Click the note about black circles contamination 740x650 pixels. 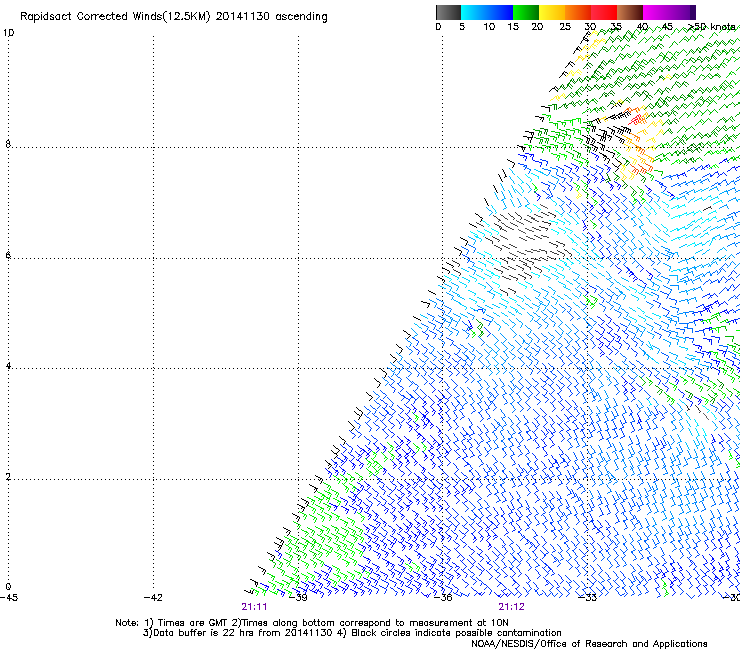(449, 633)
